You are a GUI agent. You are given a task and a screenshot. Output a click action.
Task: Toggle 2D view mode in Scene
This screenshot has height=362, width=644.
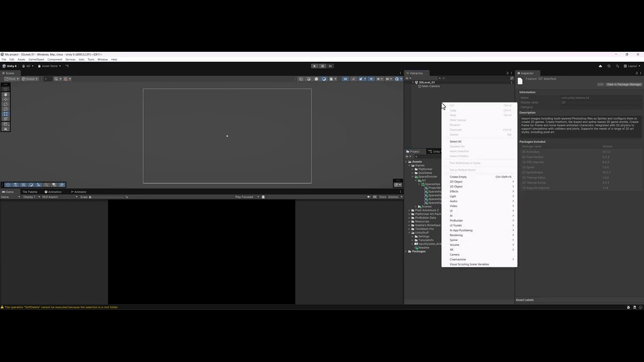(x=345, y=79)
